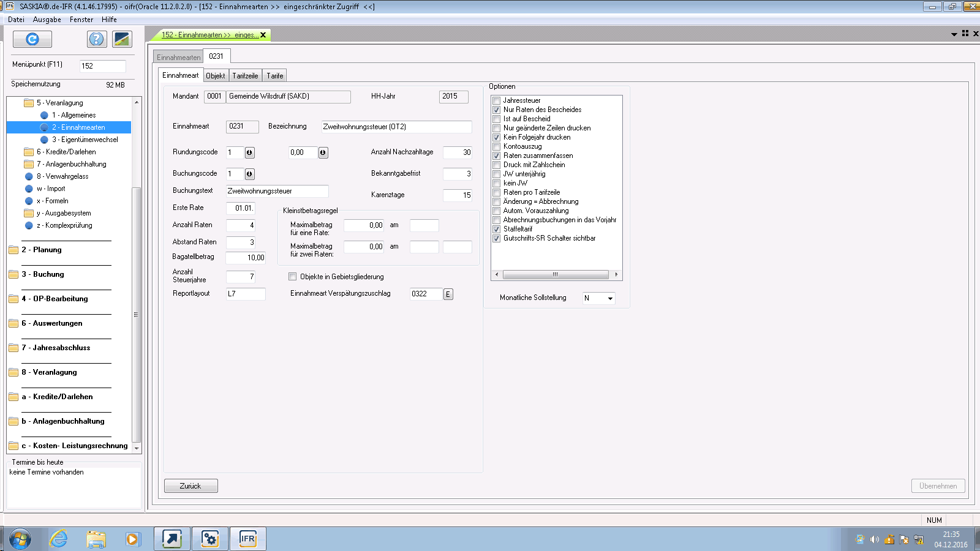Click the picture icon next to help

122,39
